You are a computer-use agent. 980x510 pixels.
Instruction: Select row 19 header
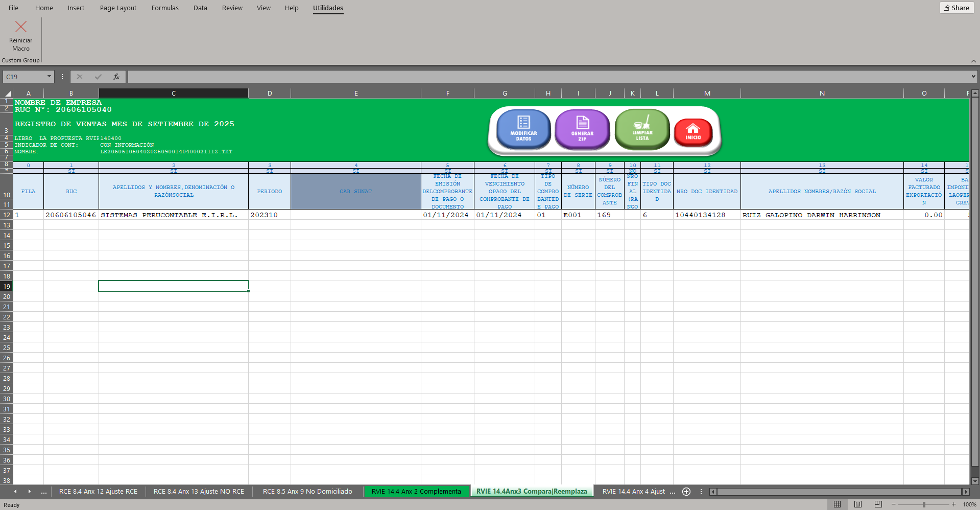point(7,286)
